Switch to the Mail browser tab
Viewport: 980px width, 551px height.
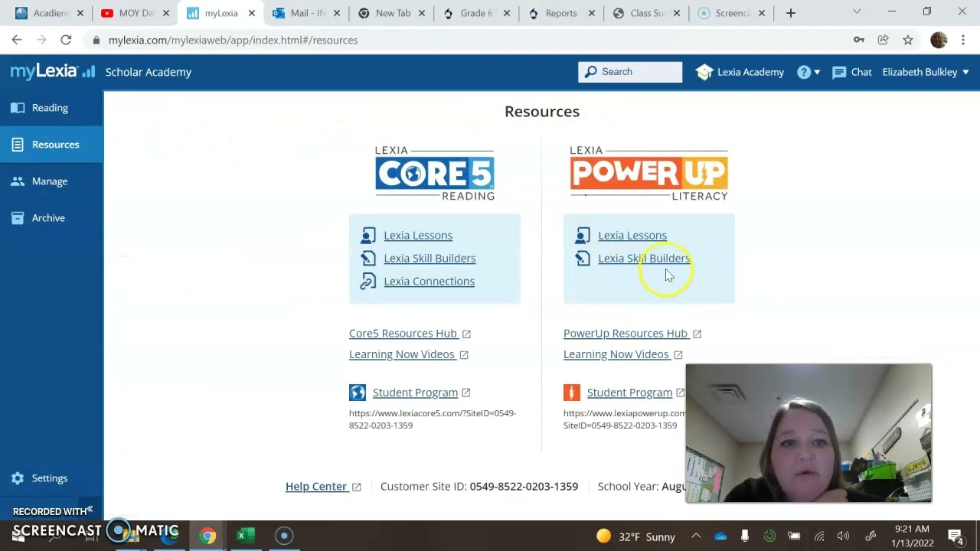click(x=307, y=13)
